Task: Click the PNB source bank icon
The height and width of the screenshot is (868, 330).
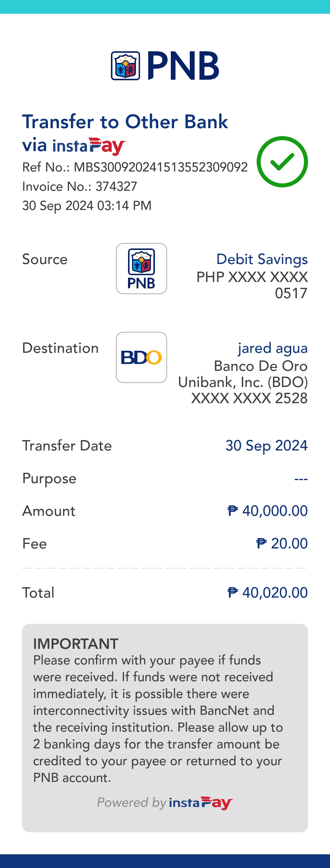Action: coord(141,269)
